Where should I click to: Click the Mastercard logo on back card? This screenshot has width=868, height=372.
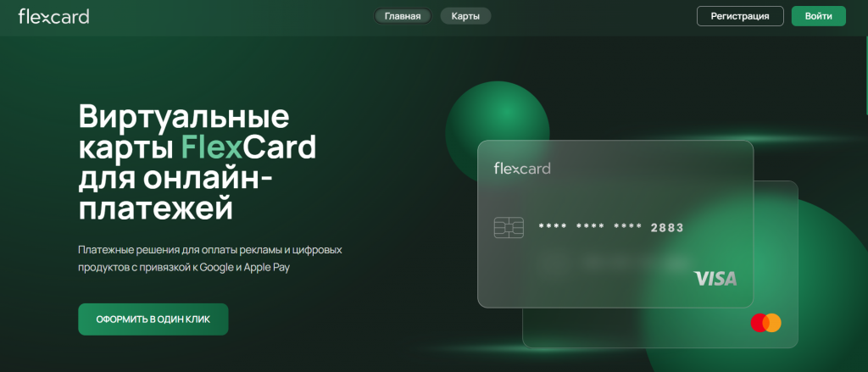click(765, 323)
